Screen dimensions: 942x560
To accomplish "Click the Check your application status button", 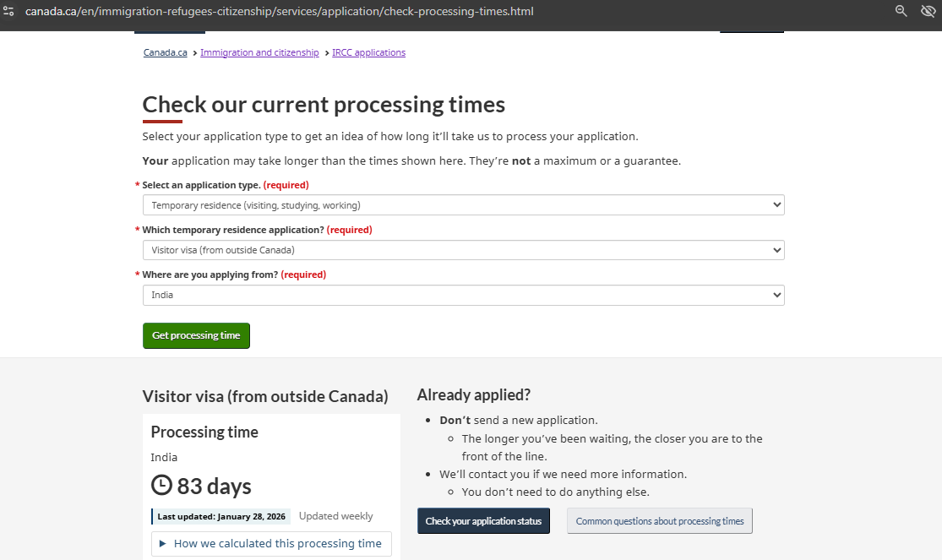I will click(483, 521).
